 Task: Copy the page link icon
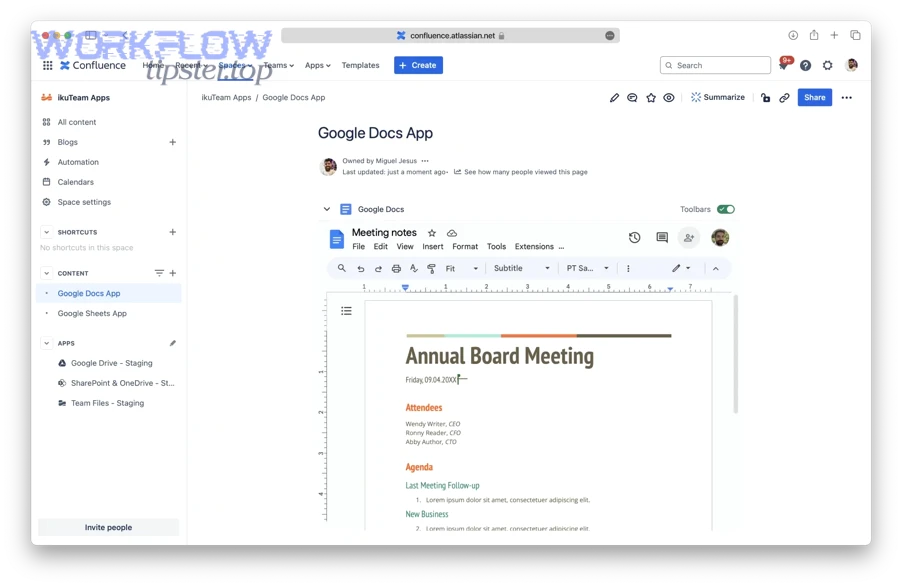784,98
